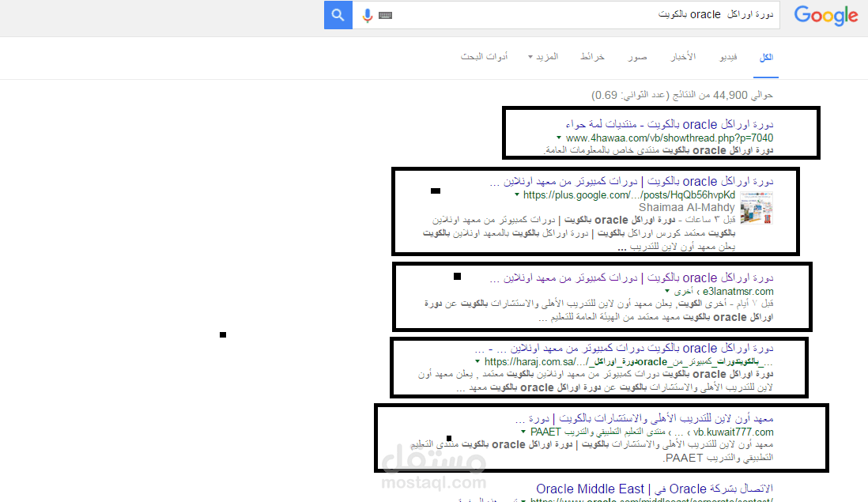This screenshot has height=502, width=868.
Task: Click the blue search magnifier button
Action: 338,15
